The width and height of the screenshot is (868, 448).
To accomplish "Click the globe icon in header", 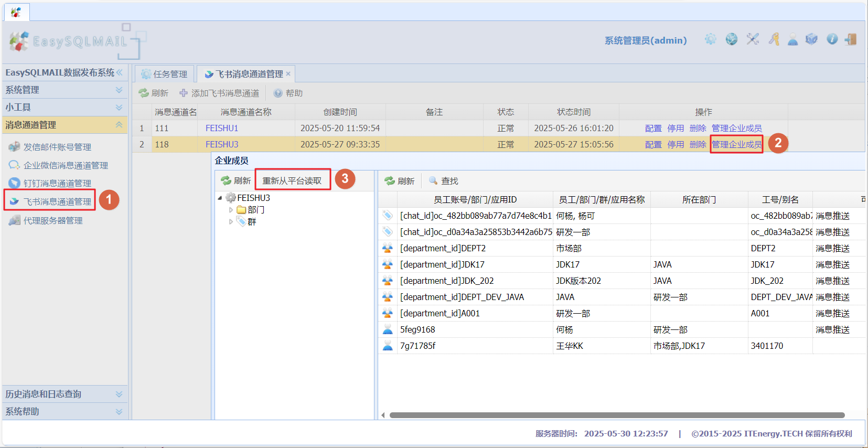I will coord(732,39).
